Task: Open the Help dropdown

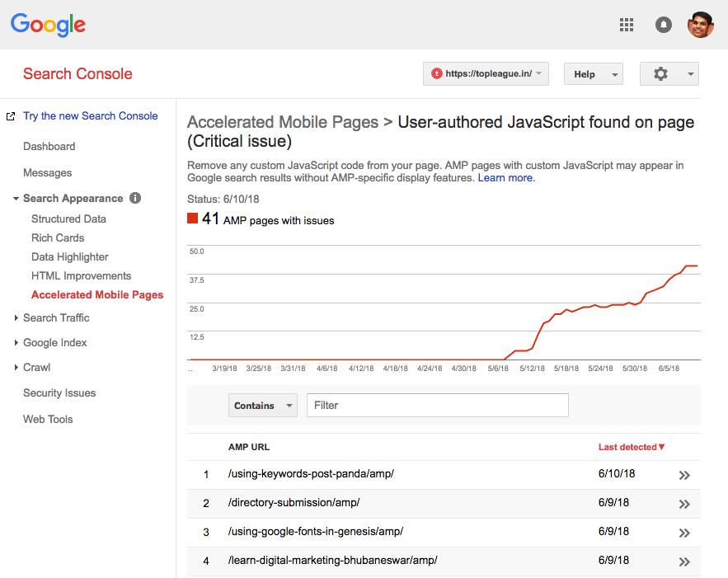Action: [x=593, y=73]
